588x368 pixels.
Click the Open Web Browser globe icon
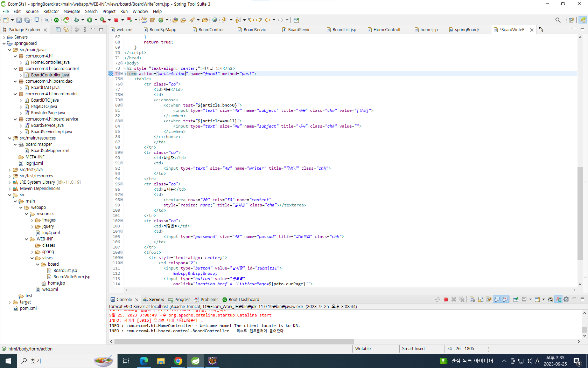(215, 20)
